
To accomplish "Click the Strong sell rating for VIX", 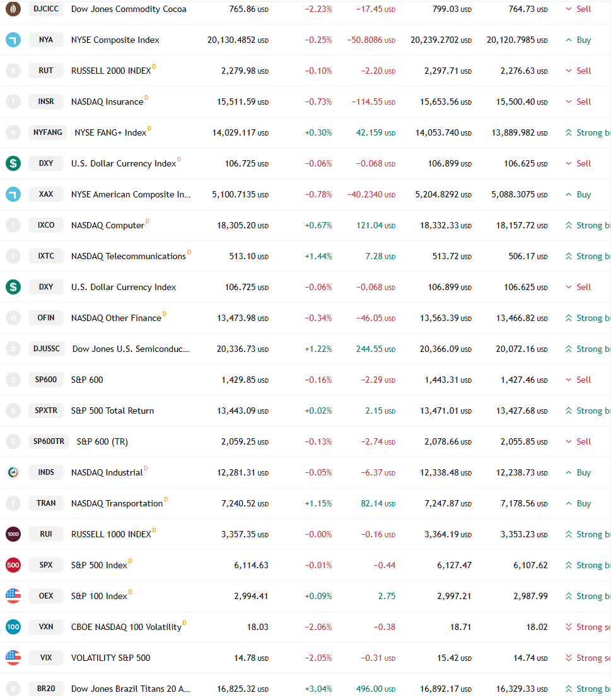I will (x=587, y=658).
